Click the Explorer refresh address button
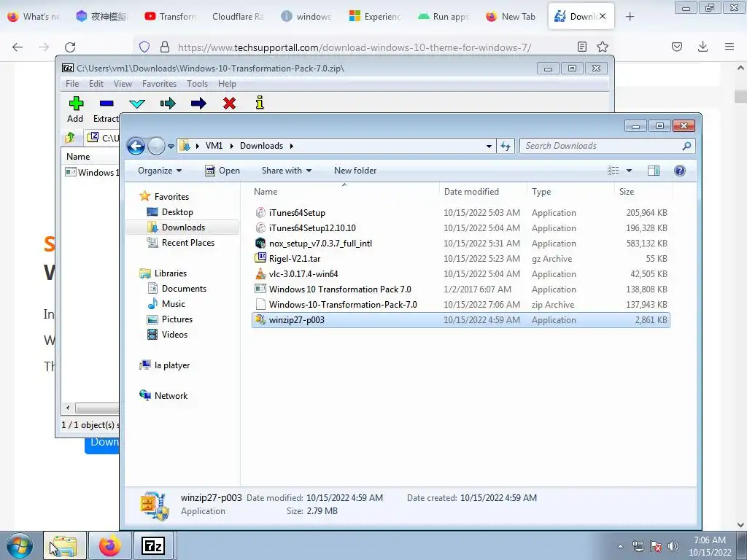Screen dimensions: 747x560 point(506,146)
